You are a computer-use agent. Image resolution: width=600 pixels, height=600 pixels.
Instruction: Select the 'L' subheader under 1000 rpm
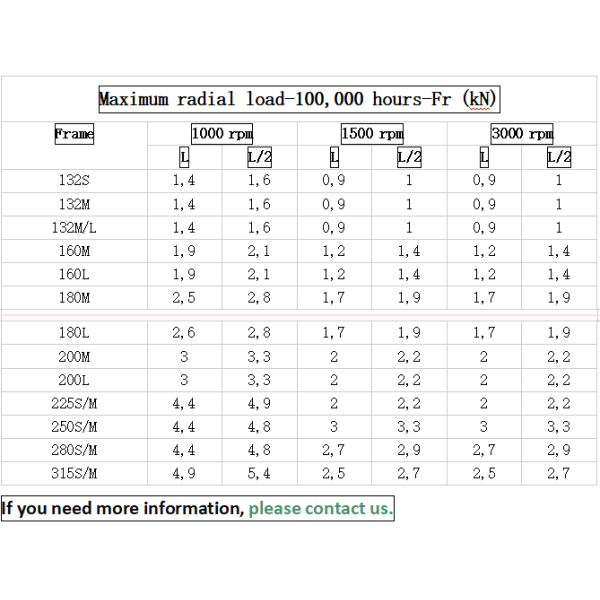184,157
